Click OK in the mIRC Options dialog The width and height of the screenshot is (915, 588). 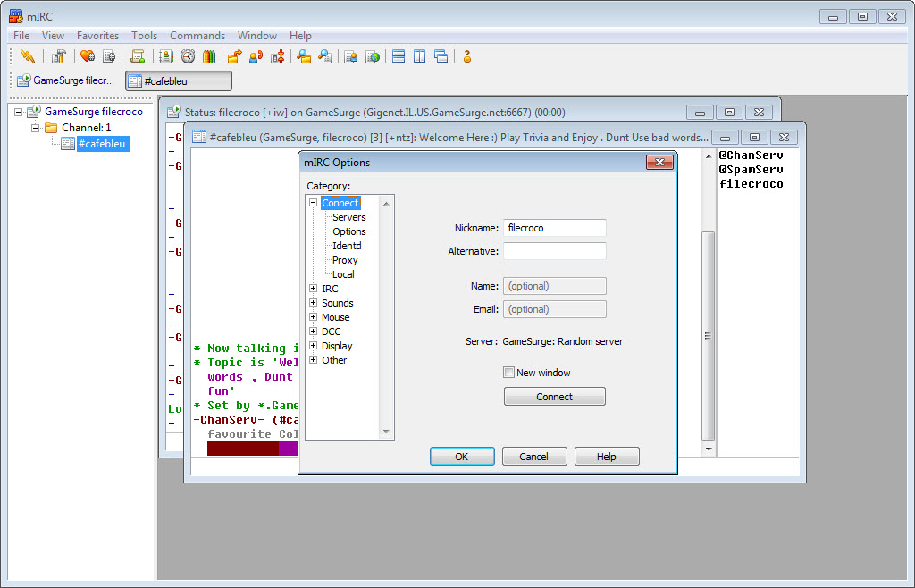pos(462,457)
